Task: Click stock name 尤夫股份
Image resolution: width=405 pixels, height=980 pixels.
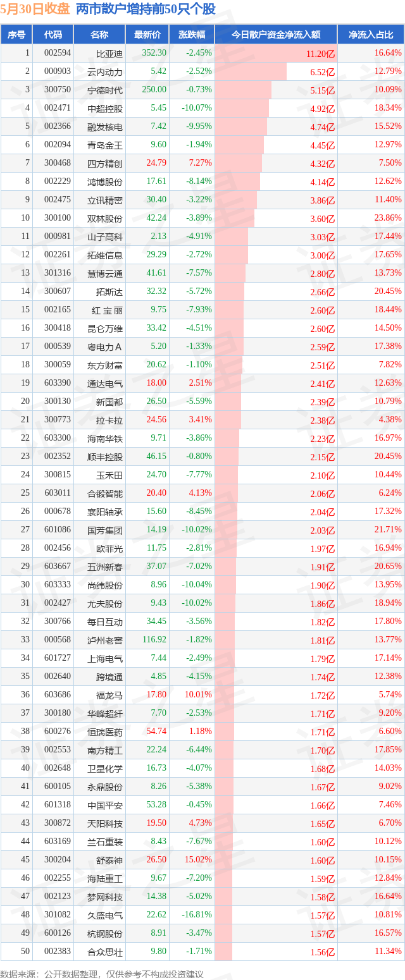Action: pos(105,603)
